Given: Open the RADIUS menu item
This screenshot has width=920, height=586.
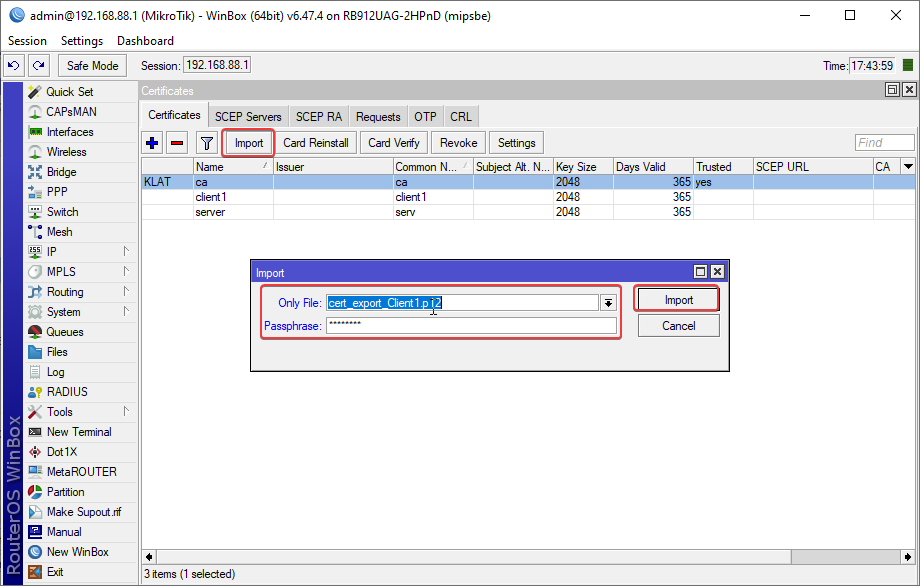Looking at the screenshot, I should 80,392.
